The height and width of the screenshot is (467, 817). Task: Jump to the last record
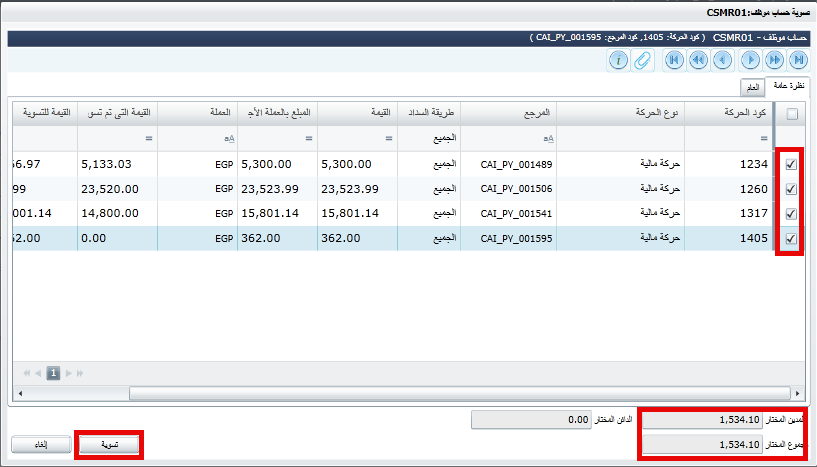point(798,61)
